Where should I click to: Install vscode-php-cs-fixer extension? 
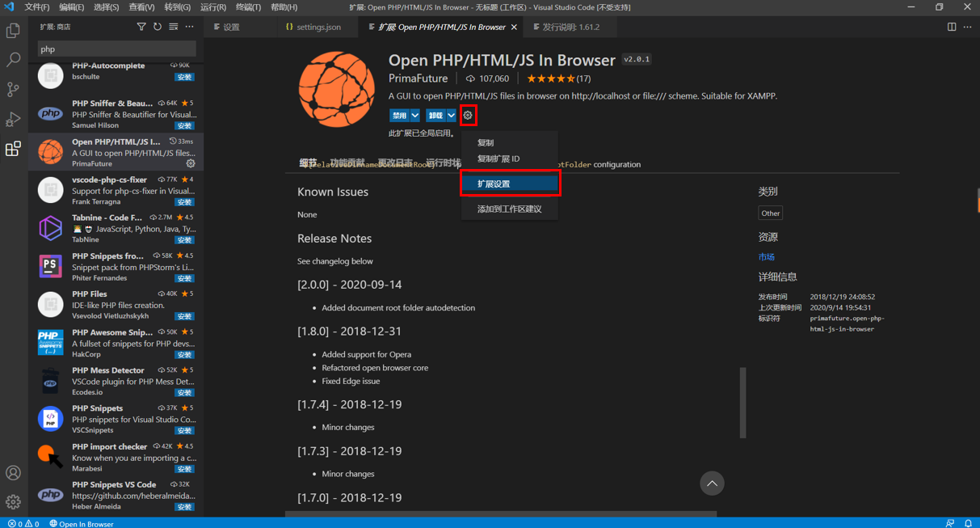185,202
